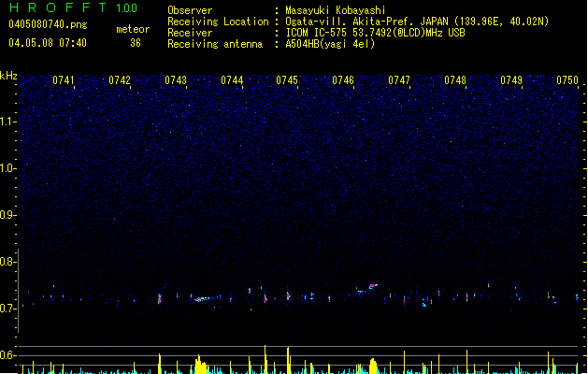Click antenna text A504HB(yagi 4el)
The width and height of the screenshot is (588, 374).
tap(330, 44)
